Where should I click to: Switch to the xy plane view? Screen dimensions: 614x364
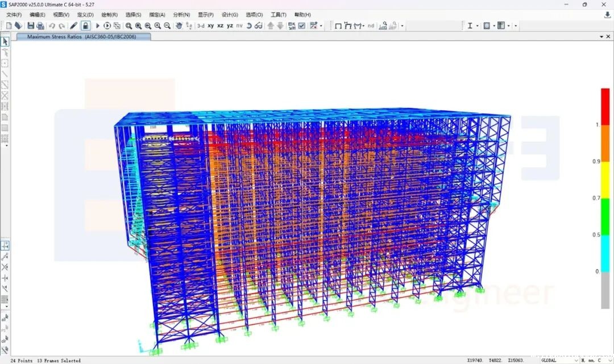click(x=211, y=26)
